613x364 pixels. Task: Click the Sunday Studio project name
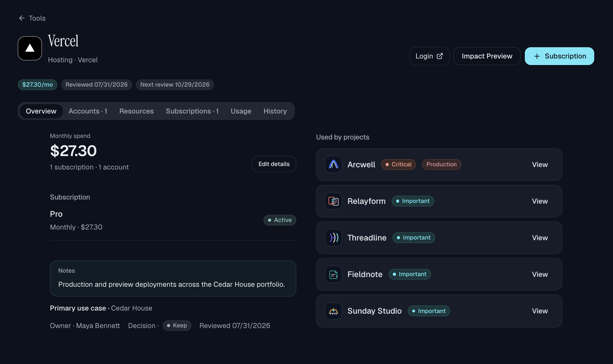tap(374, 311)
